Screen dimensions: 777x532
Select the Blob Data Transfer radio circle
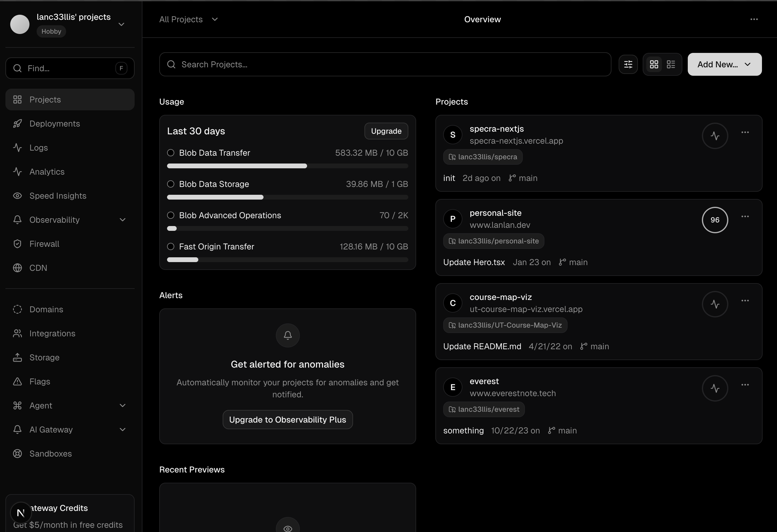tap(170, 153)
